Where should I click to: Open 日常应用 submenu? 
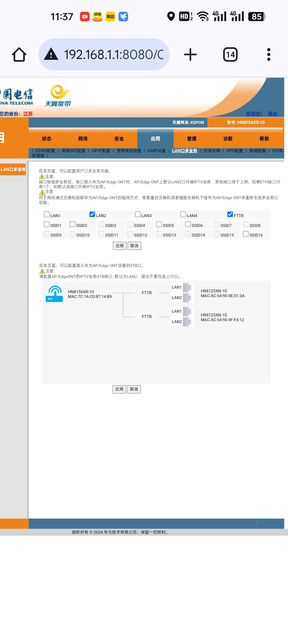[212, 151]
